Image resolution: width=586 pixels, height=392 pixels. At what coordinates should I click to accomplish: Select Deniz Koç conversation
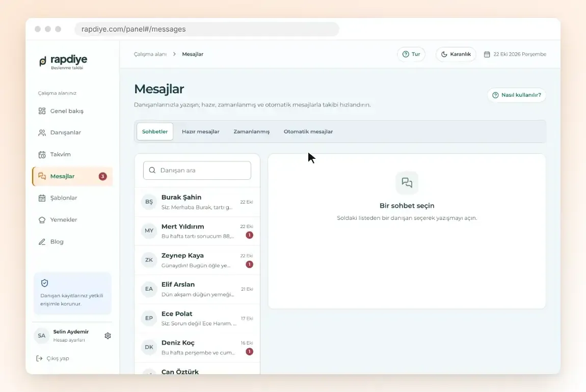click(x=197, y=348)
